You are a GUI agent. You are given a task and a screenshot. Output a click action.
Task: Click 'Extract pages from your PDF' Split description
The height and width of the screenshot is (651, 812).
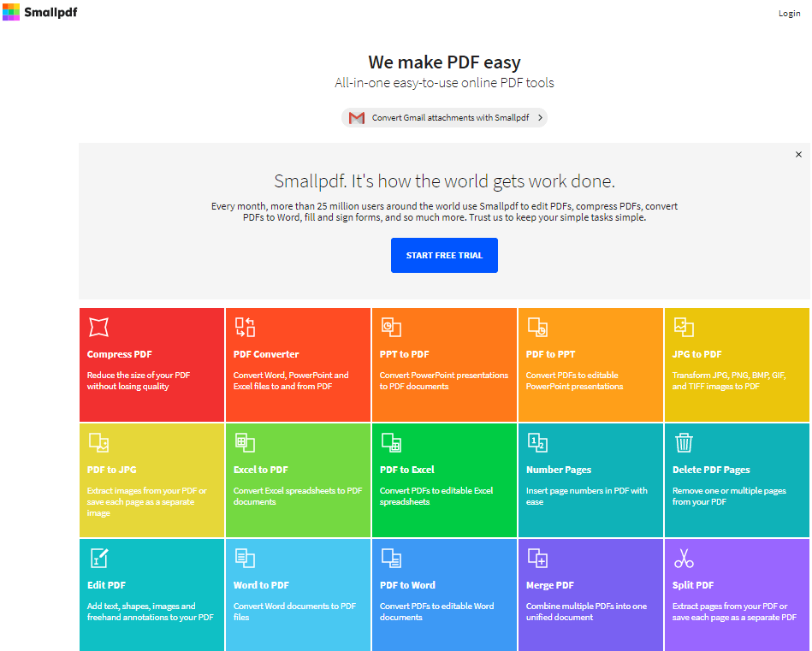coord(734,612)
